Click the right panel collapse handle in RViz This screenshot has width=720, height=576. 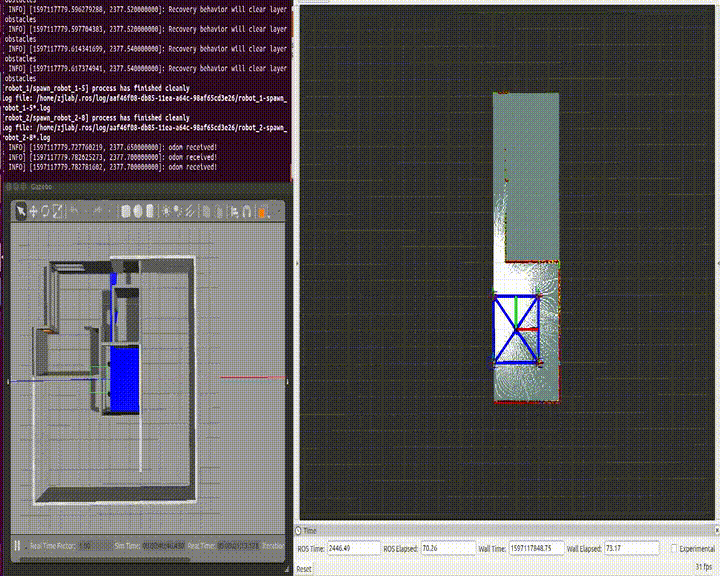(718, 263)
